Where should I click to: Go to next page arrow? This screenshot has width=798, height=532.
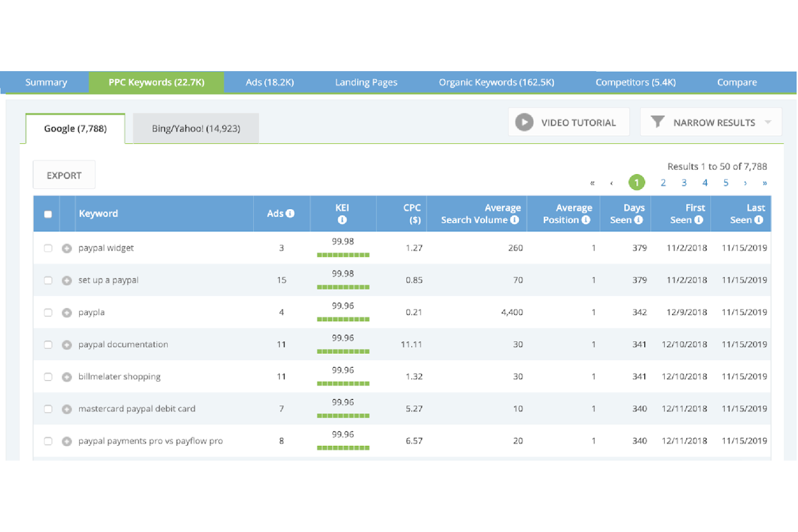[x=745, y=183]
